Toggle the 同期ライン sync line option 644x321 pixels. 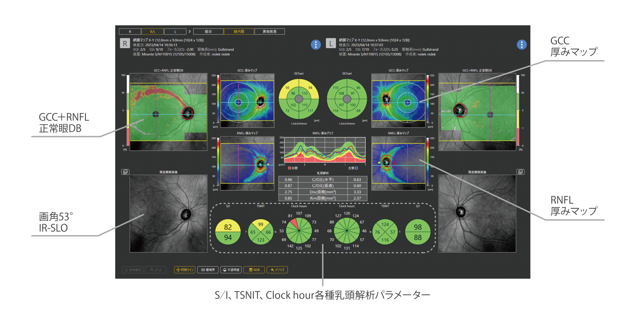185,270
